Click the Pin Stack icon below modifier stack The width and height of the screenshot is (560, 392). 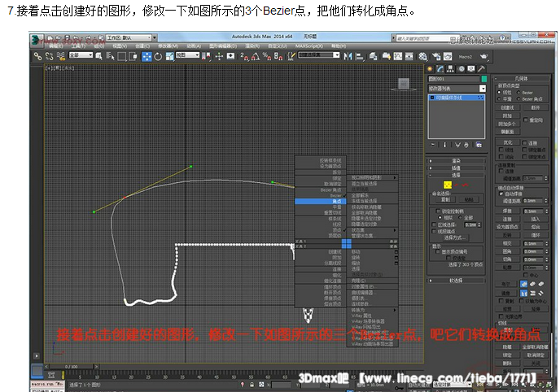433,145
